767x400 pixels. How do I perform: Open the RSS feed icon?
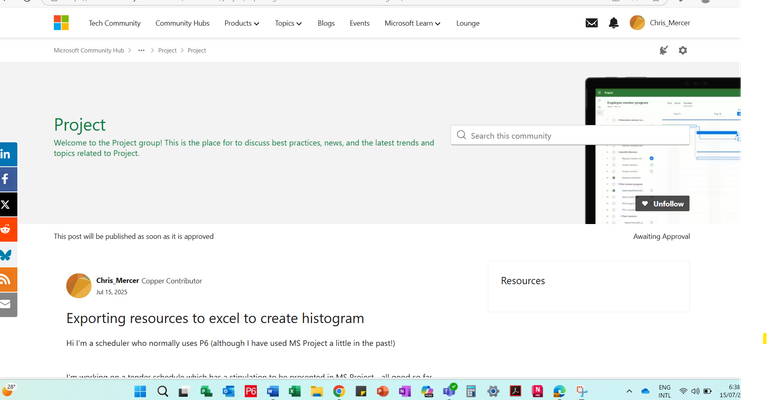[x=6, y=280]
